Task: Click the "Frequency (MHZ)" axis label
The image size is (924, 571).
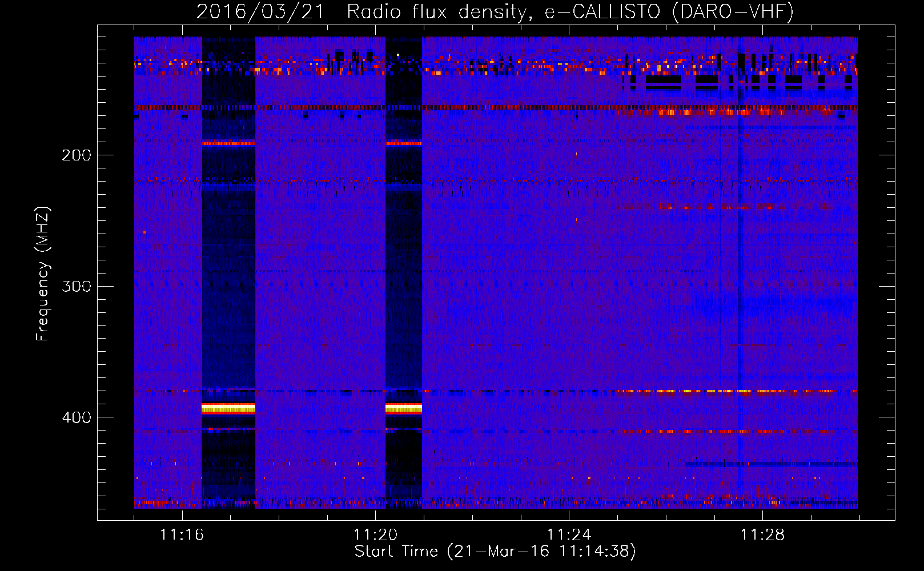Action: coord(43,274)
